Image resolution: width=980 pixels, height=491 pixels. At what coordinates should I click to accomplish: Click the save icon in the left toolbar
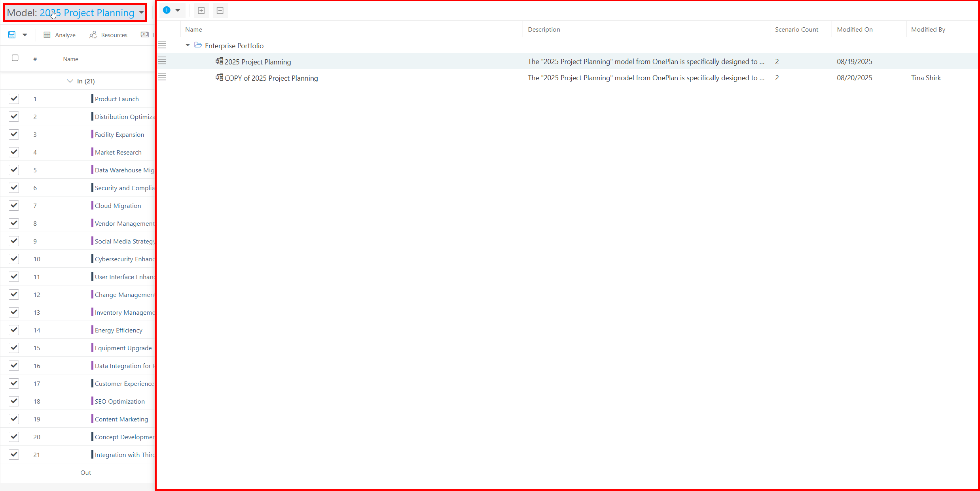point(12,35)
